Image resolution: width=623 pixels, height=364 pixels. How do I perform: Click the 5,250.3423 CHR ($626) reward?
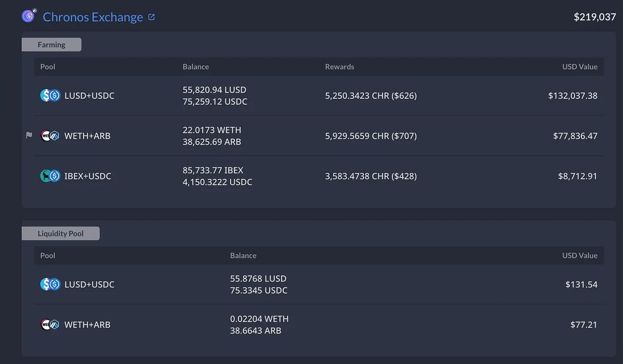coord(371,96)
